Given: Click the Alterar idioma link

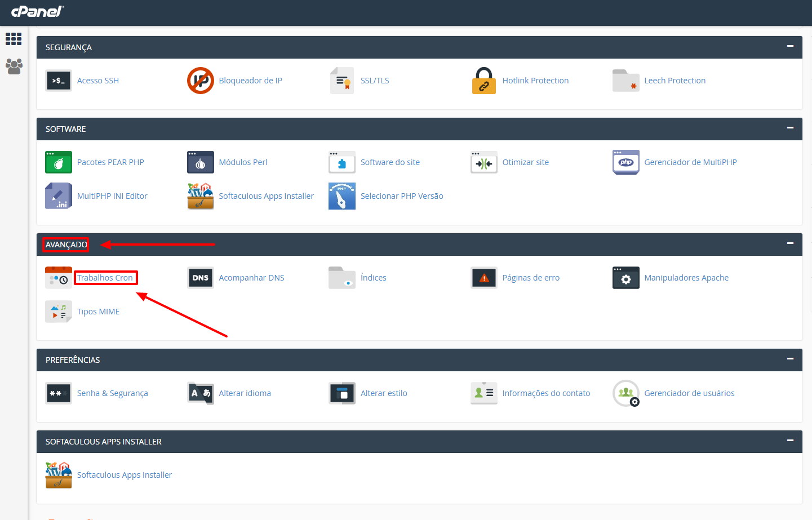Looking at the screenshot, I should click(245, 393).
